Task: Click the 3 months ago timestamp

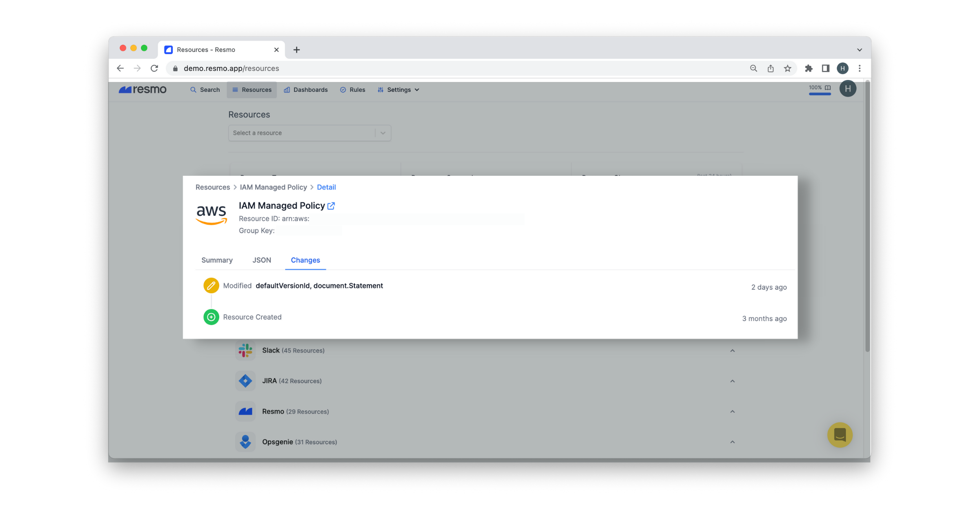Action: click(764, 319)
